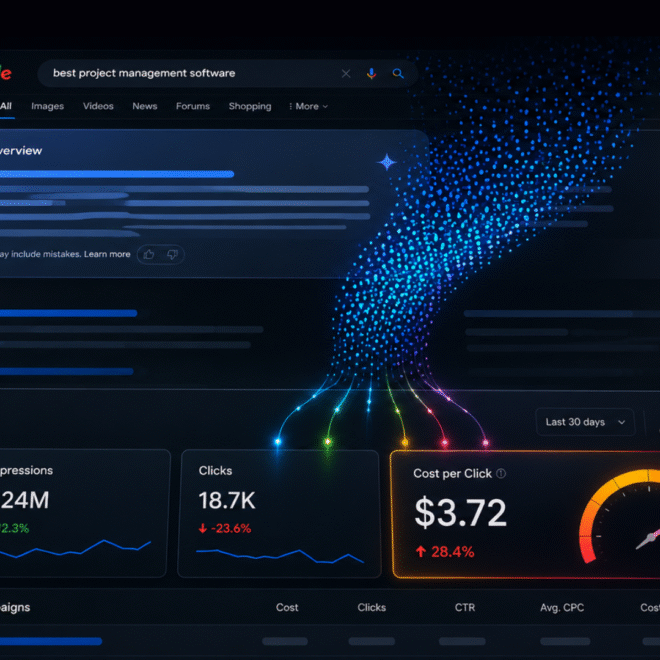The width and height of the screenshot is (660, 660).
Task: Open the News tab
Action: 145,106
